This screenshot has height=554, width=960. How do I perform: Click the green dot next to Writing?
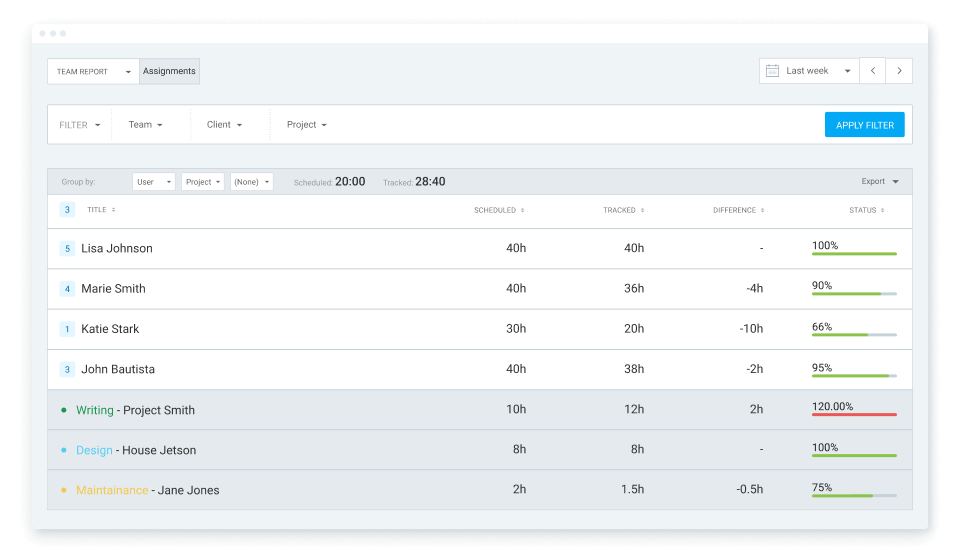pos(64,410)
